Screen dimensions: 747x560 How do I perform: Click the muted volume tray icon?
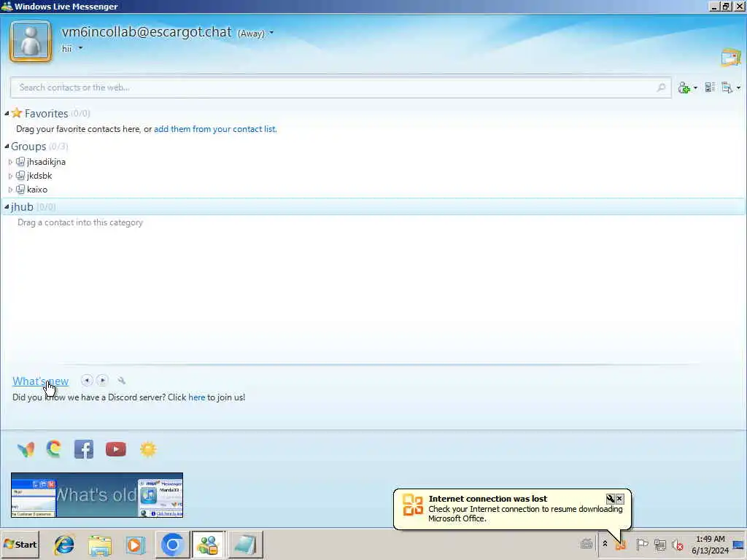click(677, 544)
